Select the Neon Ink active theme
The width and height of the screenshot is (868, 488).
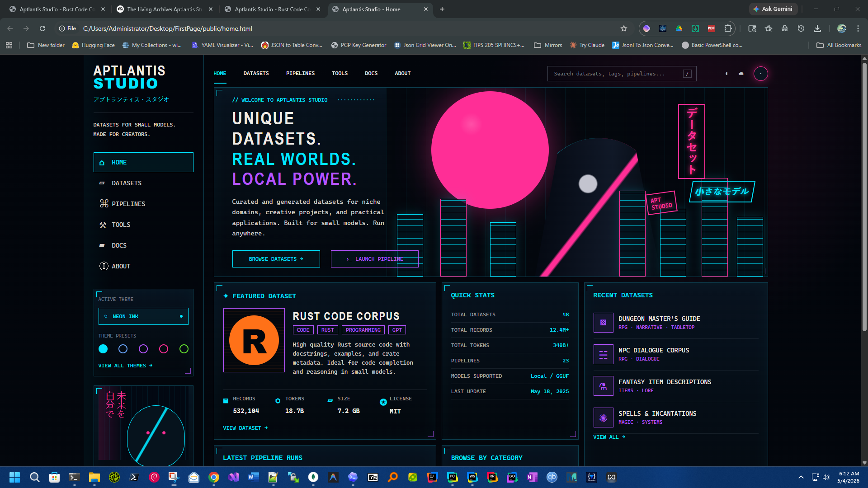(143, 316)
